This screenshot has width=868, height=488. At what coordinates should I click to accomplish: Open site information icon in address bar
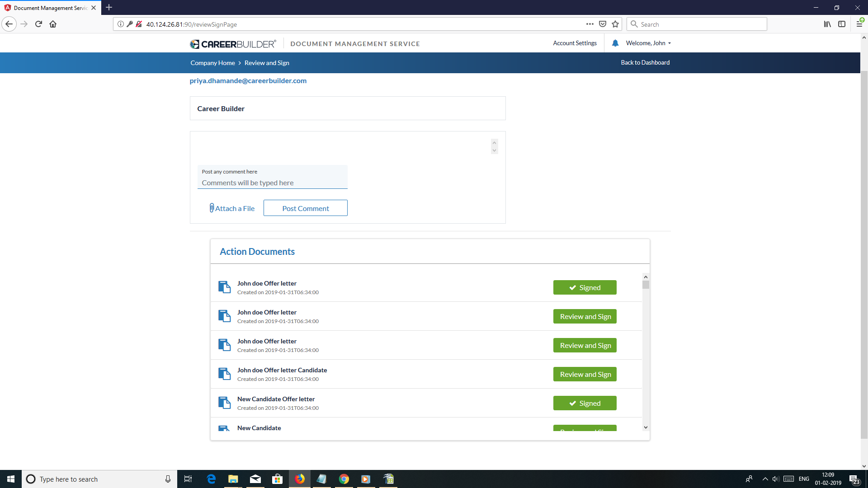121,24
